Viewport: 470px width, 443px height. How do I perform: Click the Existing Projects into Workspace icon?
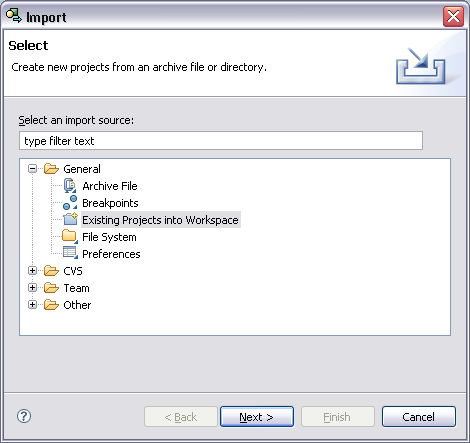70,219
